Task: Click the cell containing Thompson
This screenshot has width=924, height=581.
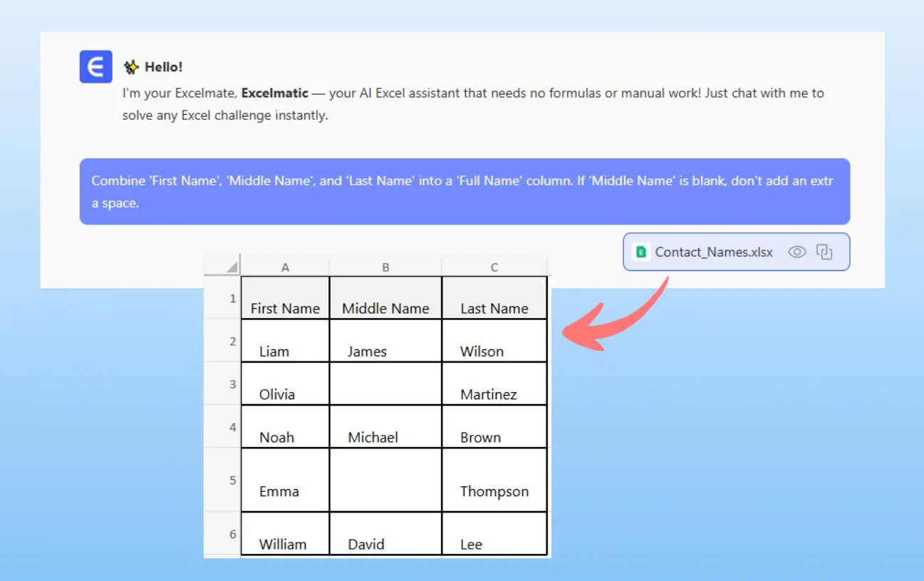Action: [x=494, y=480]
